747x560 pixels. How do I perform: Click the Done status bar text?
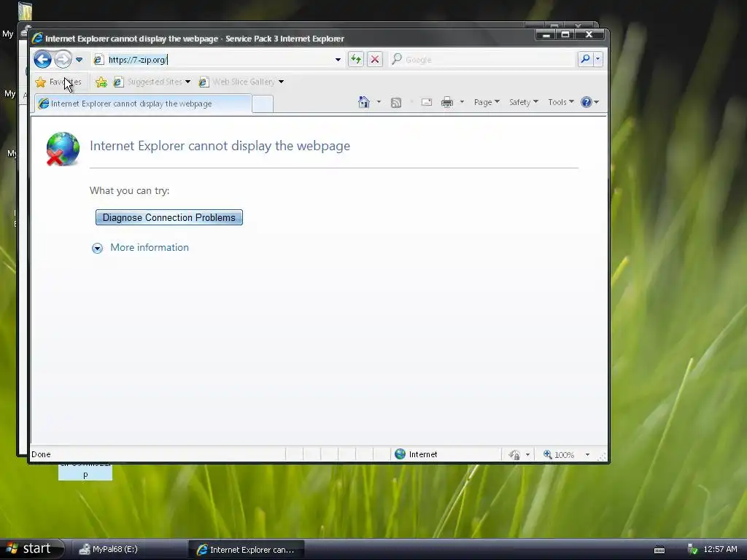[41, 454]
